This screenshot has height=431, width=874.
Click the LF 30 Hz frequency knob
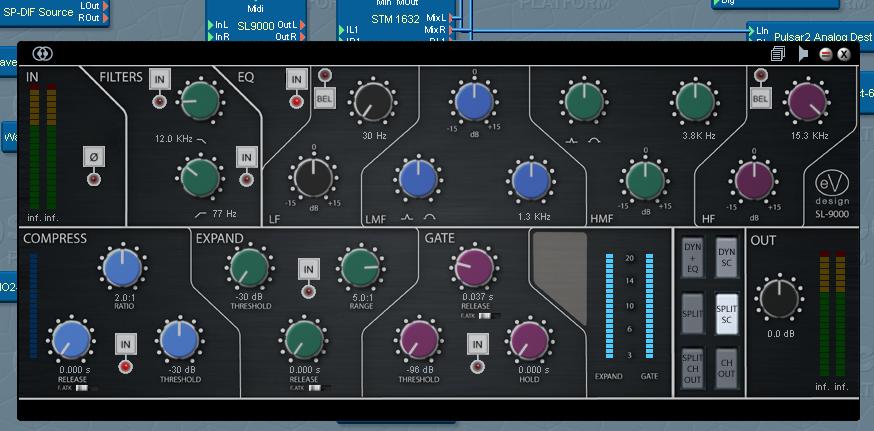coord(372,103)
